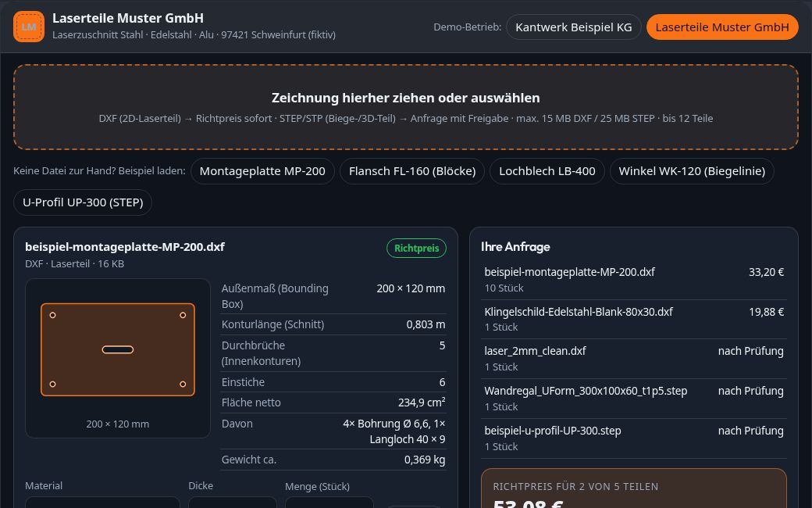Load example Montageplatte MP-200
The image size is (812, 508).
point(262,171)
